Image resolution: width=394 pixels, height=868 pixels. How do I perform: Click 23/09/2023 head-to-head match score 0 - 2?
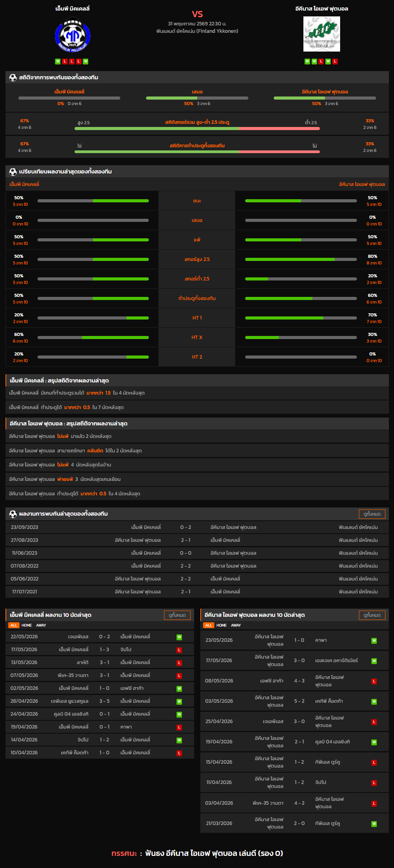185,527
